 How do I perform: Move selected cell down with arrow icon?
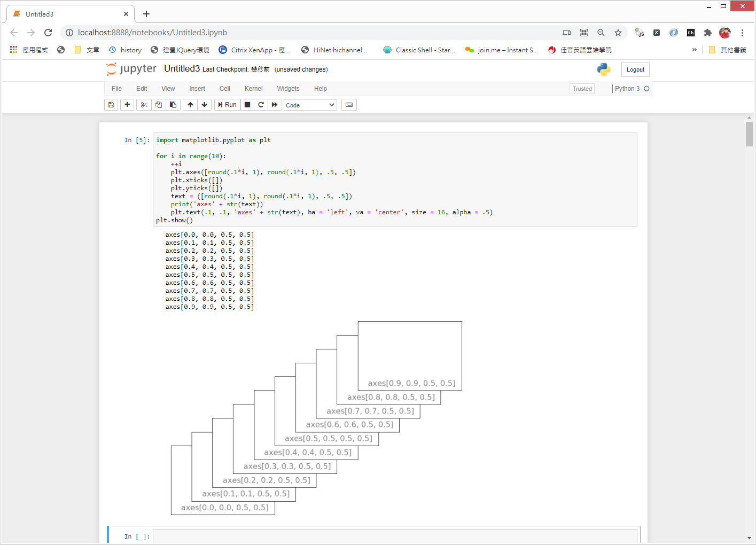[205, 105]
